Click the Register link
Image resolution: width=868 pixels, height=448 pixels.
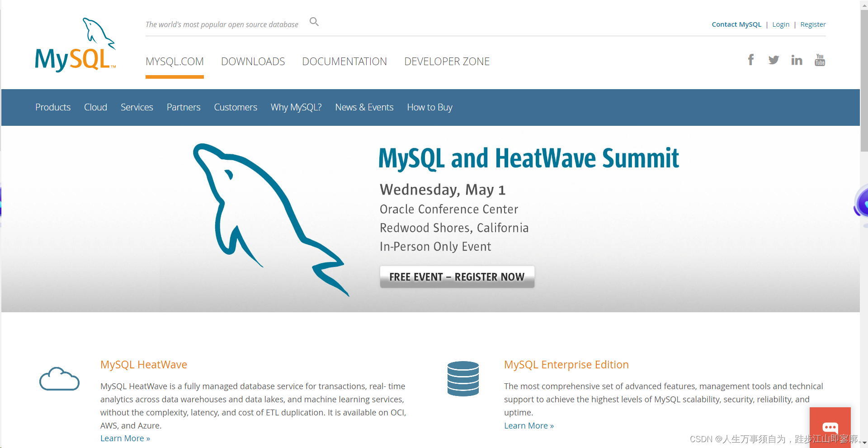tap(813, 24)
